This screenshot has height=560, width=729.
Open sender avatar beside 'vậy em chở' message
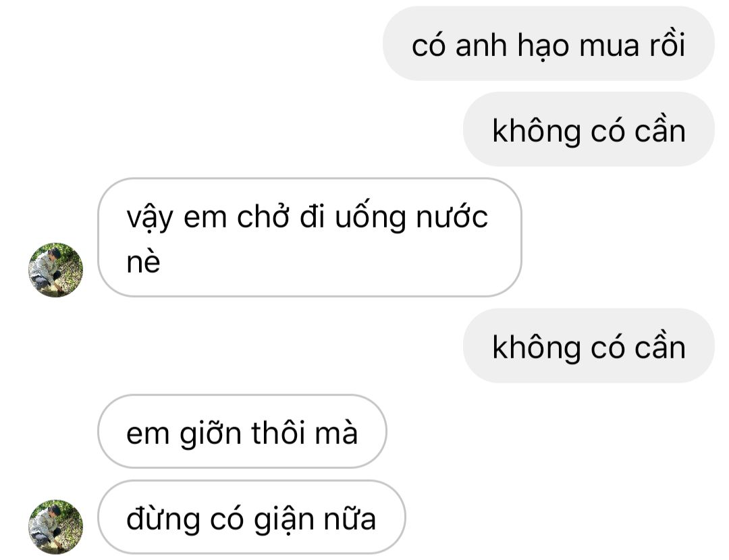[56, 270]
